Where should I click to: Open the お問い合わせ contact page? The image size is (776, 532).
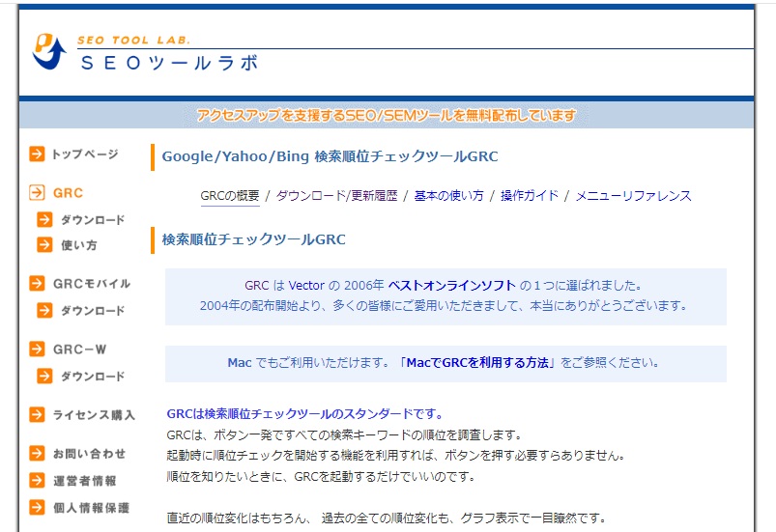point(89,454)
